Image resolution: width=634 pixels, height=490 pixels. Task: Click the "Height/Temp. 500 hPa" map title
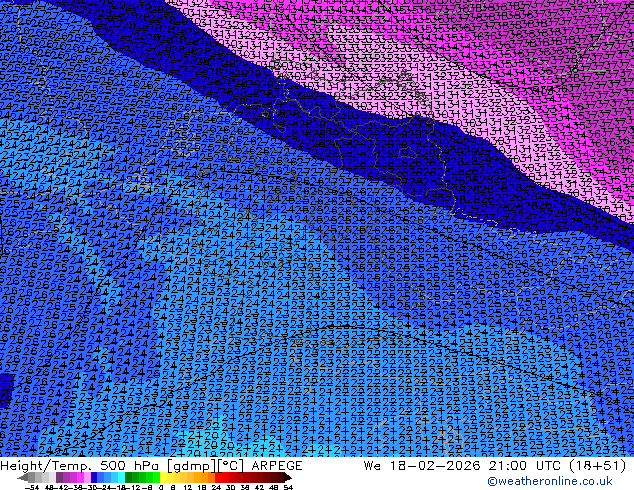pos(80,466)
